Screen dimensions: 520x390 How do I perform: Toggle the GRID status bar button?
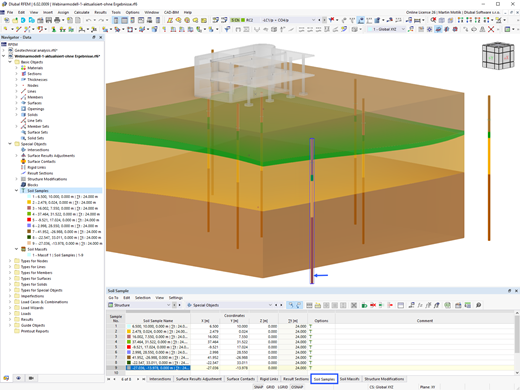(x=270, y=387)
